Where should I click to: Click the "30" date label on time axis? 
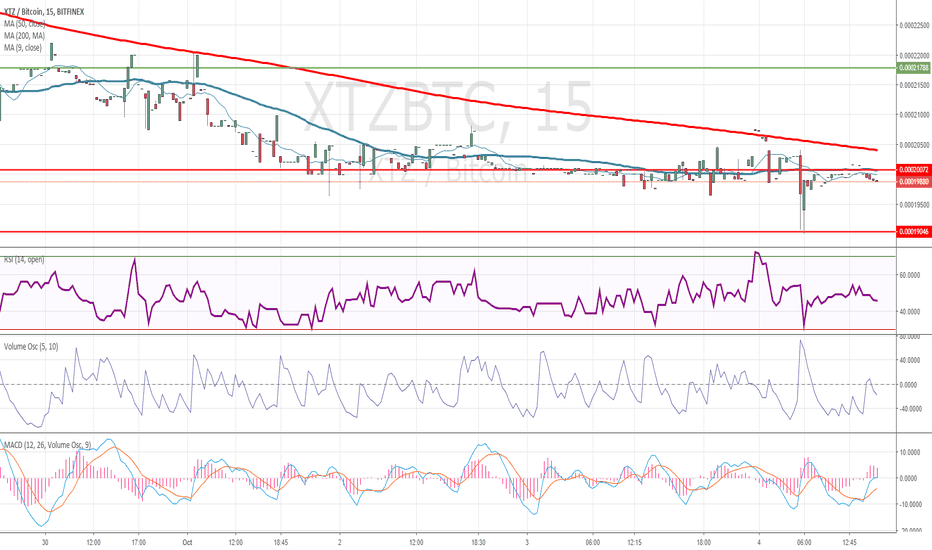click(45, 542)
